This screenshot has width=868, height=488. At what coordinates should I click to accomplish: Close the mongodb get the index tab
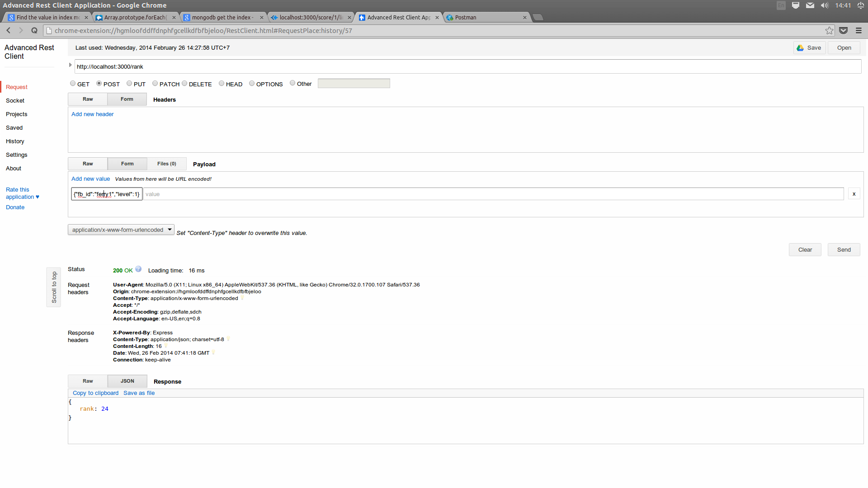(261, 18)
